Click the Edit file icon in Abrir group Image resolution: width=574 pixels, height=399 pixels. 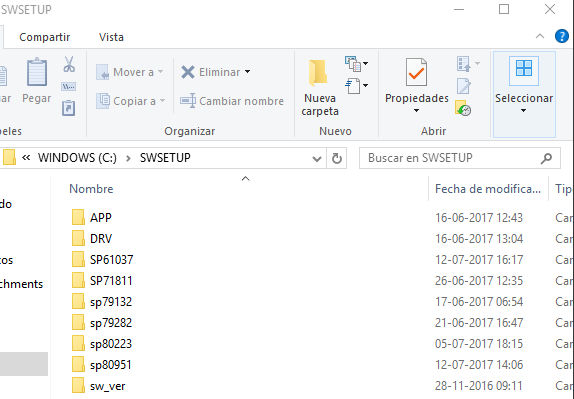click(464, 86)
